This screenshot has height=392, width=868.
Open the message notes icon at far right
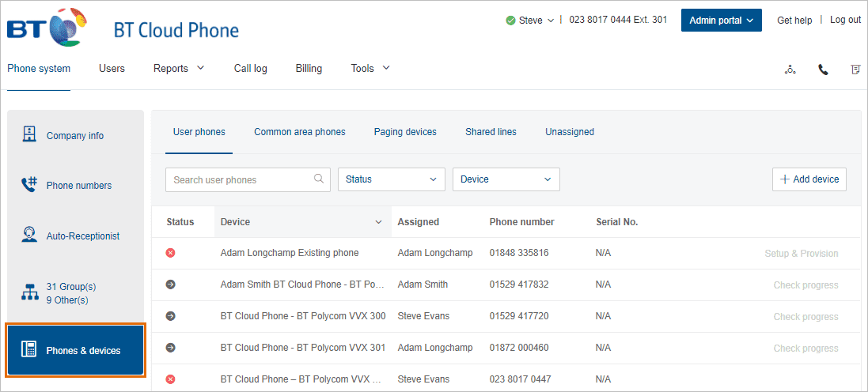pyautogui.click(x=855, y=70)
